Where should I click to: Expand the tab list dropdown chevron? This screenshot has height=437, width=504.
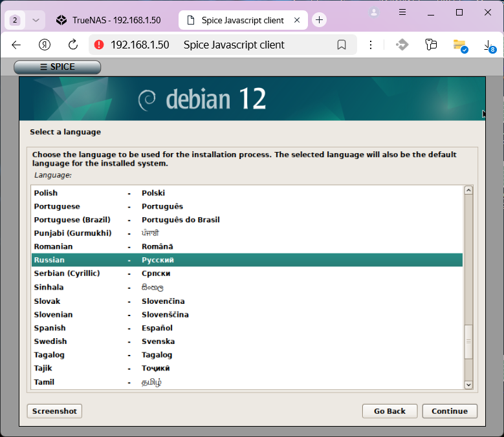click(x=36, y=20)
